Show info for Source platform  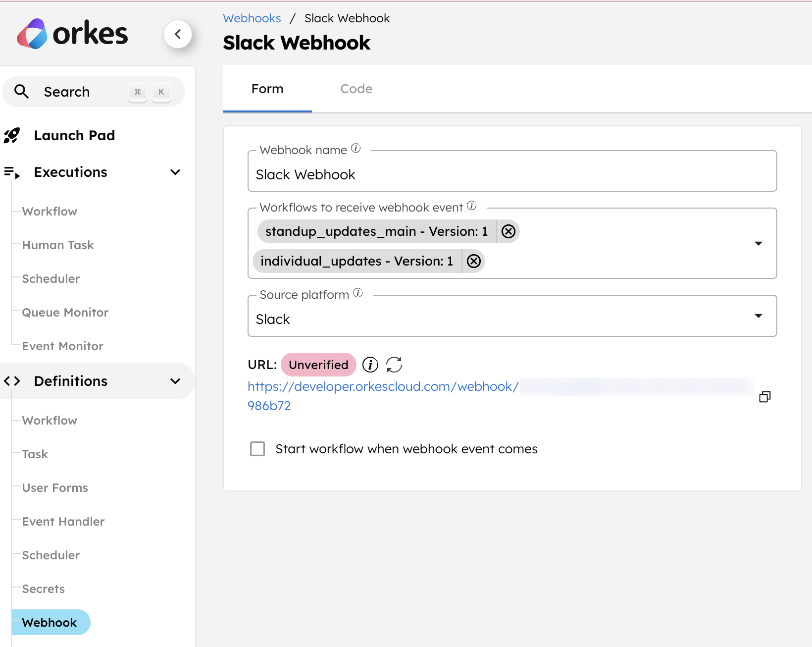pyautogui.click(x=358, y=293)
